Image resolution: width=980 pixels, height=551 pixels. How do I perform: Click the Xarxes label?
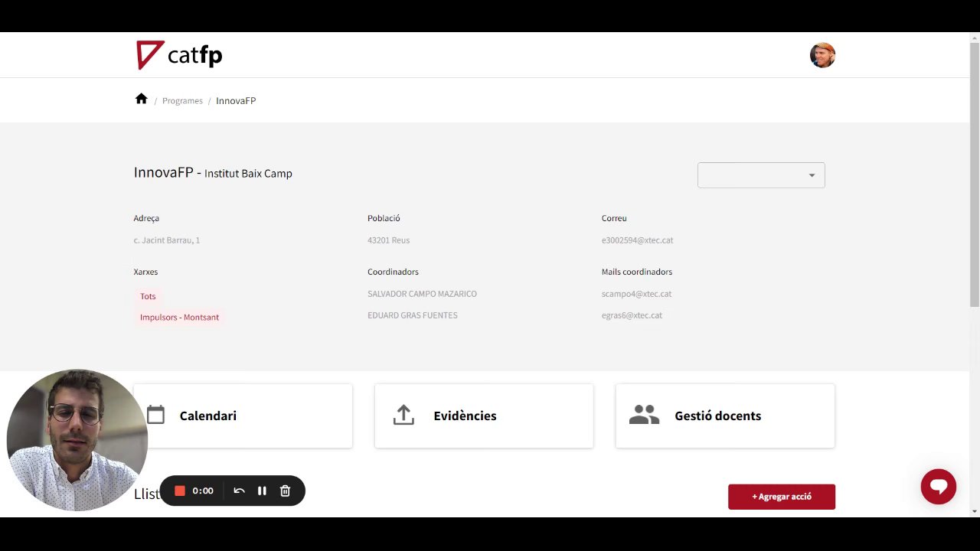pos(145,272)
